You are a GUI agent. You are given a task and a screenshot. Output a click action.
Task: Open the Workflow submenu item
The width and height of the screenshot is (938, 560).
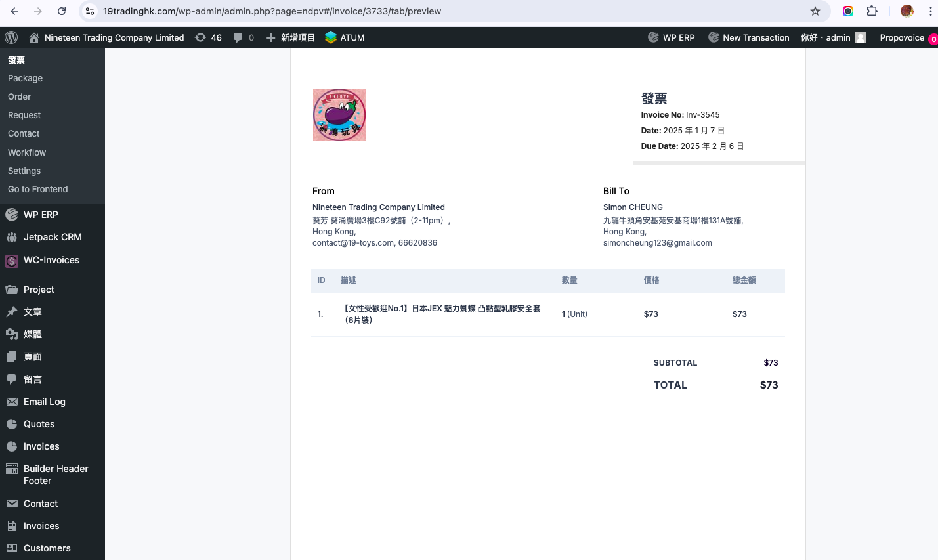27,152
